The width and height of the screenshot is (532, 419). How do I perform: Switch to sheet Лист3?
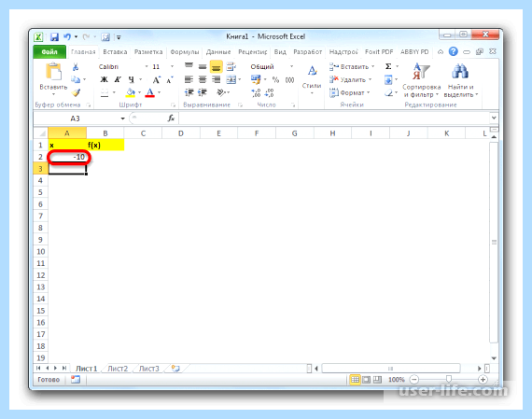[149, 369]
